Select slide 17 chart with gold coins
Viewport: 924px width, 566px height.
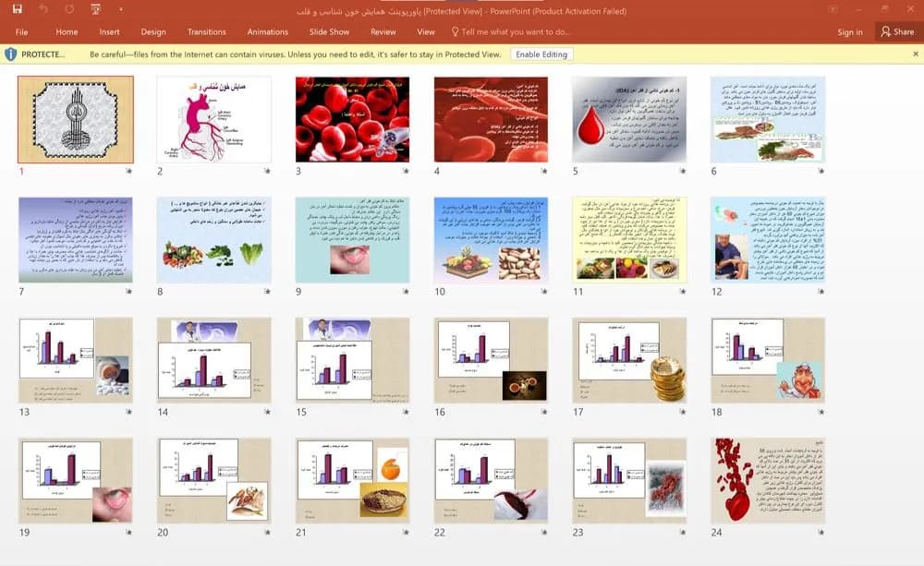[629, 360]
